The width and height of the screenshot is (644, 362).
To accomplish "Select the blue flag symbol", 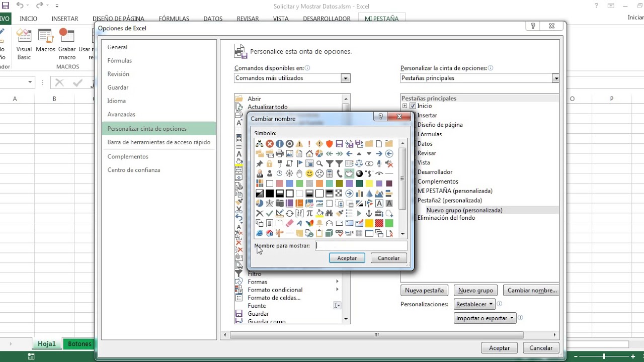I will coord(299,163).
